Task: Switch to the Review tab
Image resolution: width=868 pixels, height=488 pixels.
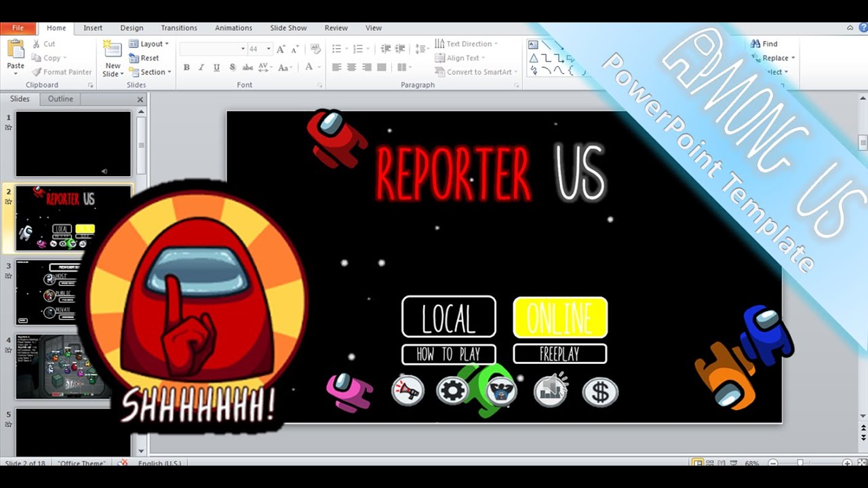Action: (336, 28)
